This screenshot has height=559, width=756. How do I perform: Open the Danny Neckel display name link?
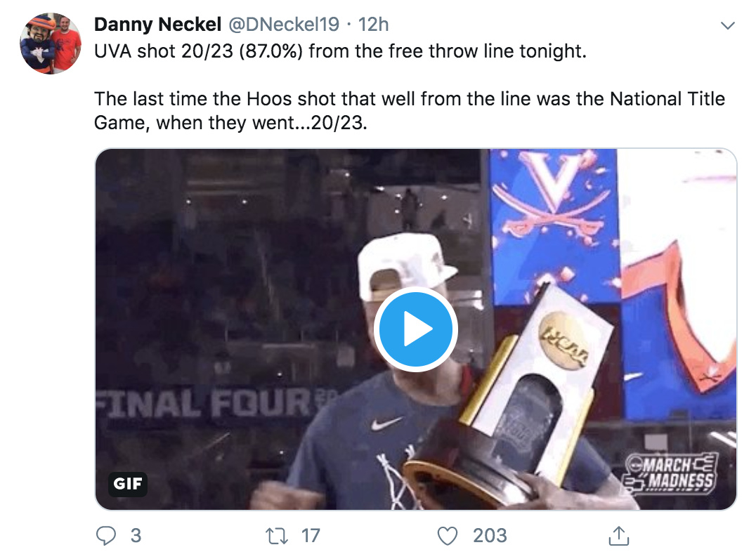[158, 25]
